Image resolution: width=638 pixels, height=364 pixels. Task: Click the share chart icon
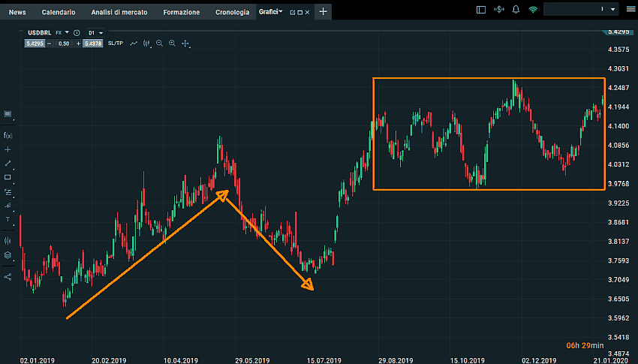pos(8,276)
